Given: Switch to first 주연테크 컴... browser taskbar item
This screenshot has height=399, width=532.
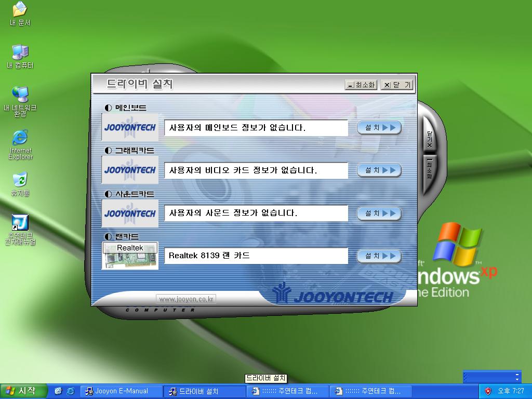Looking at the screenshot, I should 288,391.
